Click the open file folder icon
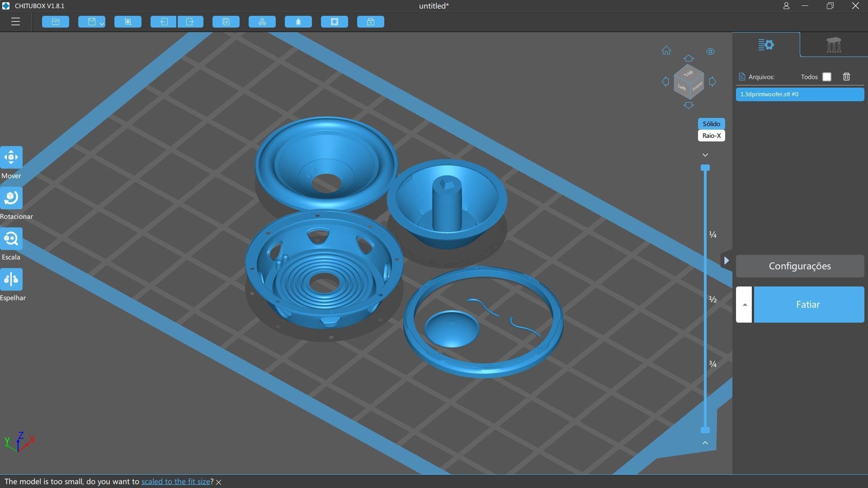This screenshot has height=488, width=868. tap(56, 22)
